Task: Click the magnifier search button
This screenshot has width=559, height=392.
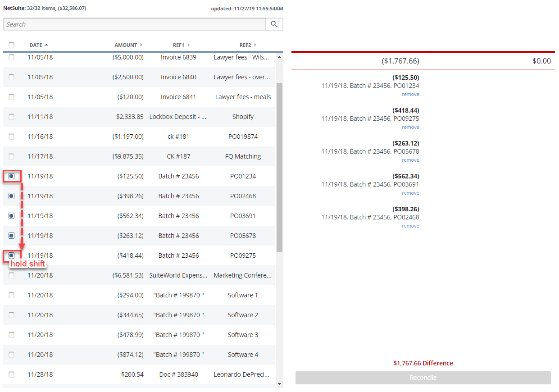Action: 274,24
